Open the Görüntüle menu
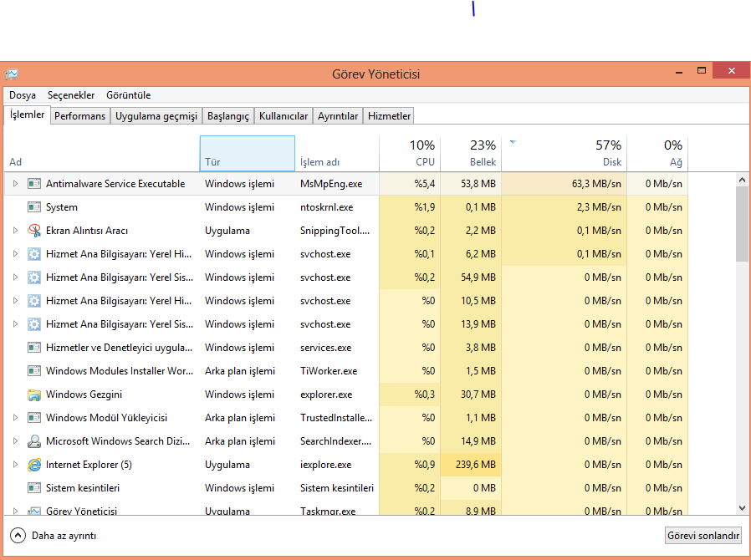Viewport: 751px width, 560px height. click(x=128, y=95)
